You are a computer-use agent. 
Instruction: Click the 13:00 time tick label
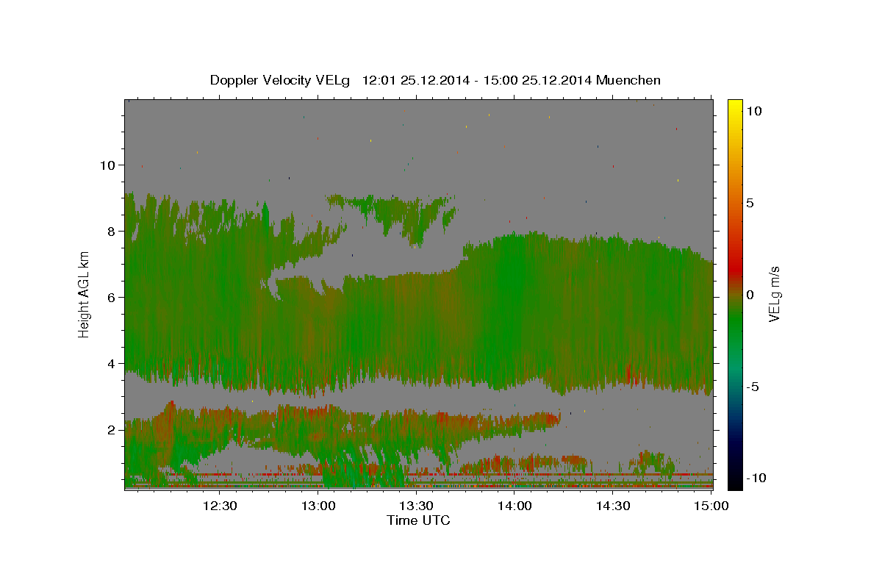(318, 506)
